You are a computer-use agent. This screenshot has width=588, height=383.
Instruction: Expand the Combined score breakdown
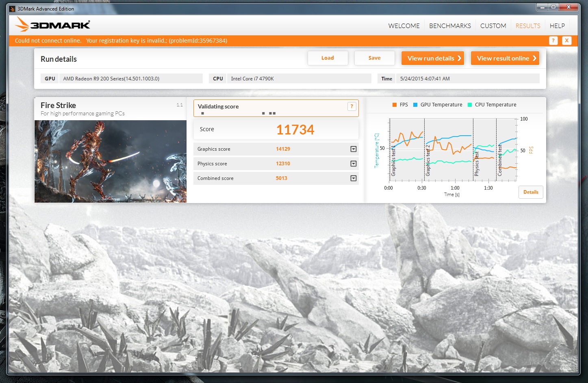pyautogui.click(x=353, y=178)
